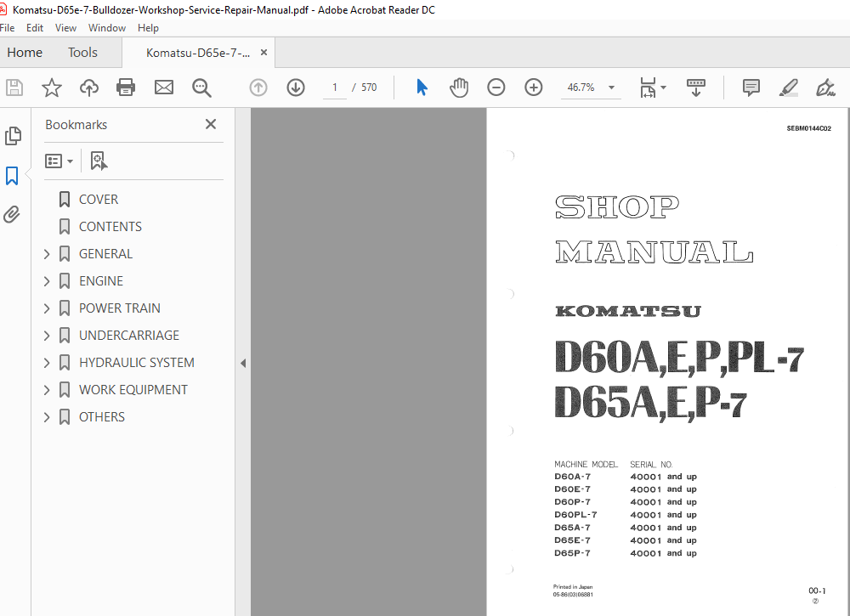
Task: Open the Edit menu
Action: coord(35,28)
